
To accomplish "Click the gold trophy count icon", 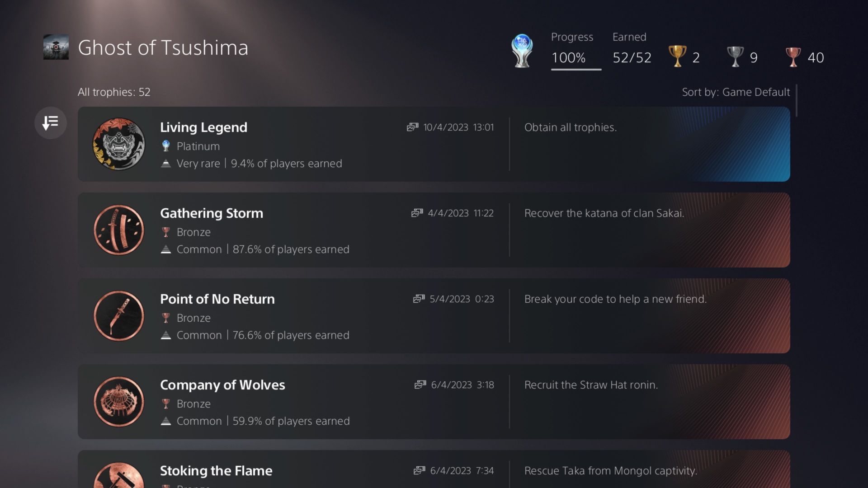I will click(677, 56).
